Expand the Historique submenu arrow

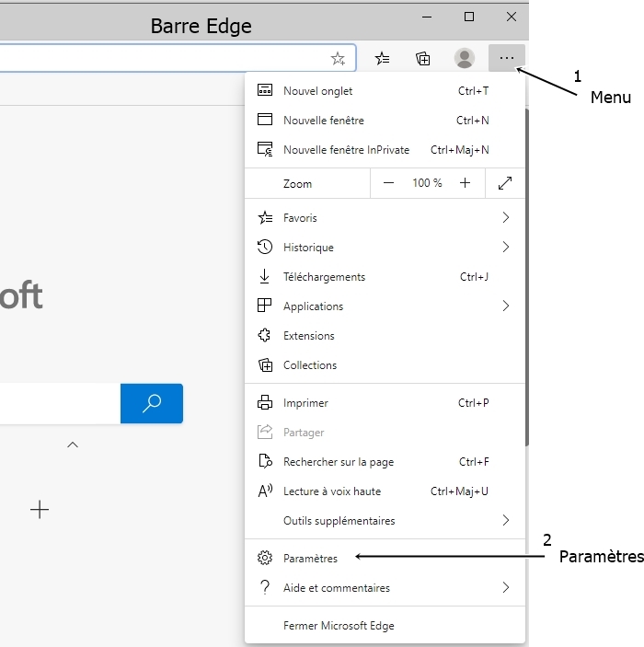point(506,247)
